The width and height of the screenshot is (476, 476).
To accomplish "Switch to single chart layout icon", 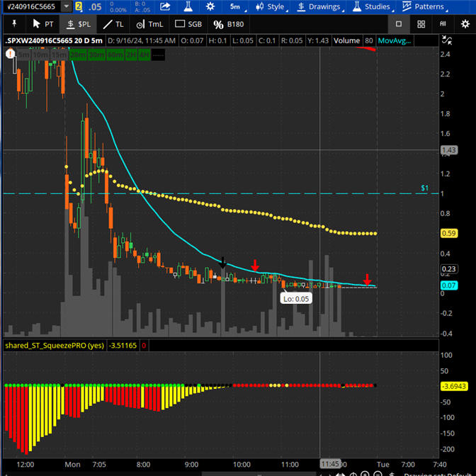I will [399, 24].
